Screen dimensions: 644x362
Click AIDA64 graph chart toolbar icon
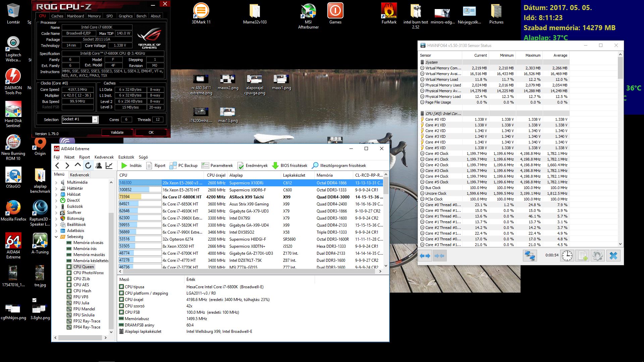pyautogui.click(x=109, y=166)
